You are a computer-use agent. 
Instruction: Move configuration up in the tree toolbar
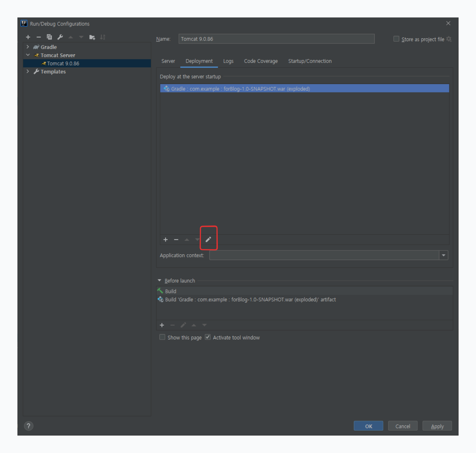(71, 37)
